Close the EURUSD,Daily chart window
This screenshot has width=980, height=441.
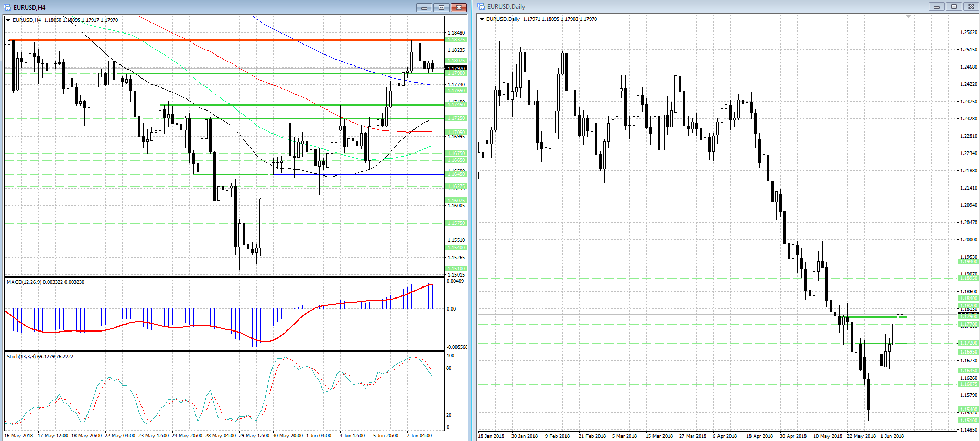(x=971, y=6)
